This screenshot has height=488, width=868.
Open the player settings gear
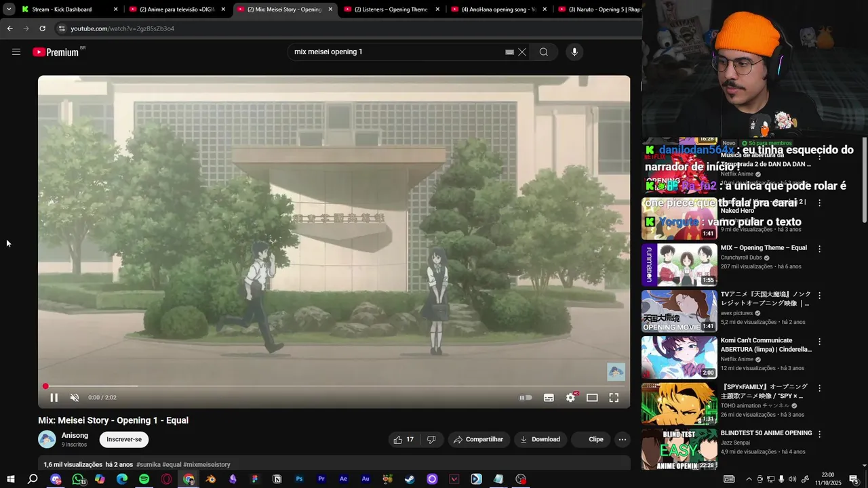(x=570, y=398)
